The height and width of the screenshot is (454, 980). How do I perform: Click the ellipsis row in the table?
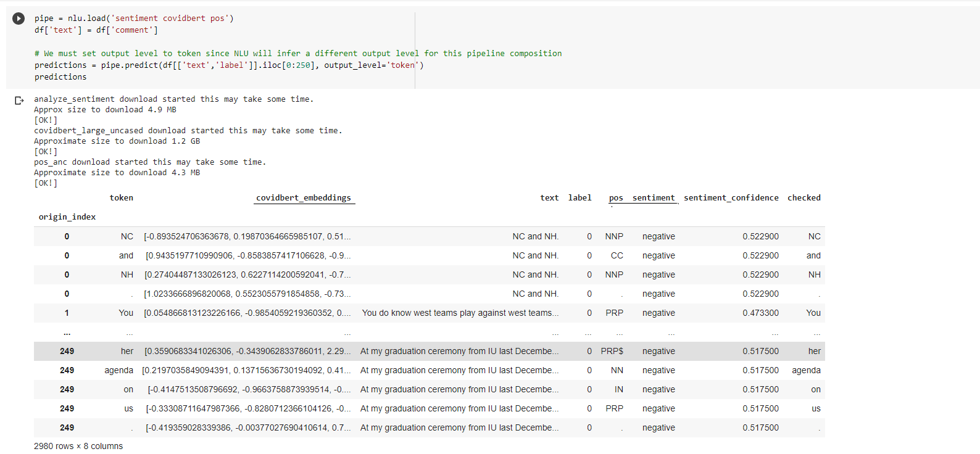(430, 332)
